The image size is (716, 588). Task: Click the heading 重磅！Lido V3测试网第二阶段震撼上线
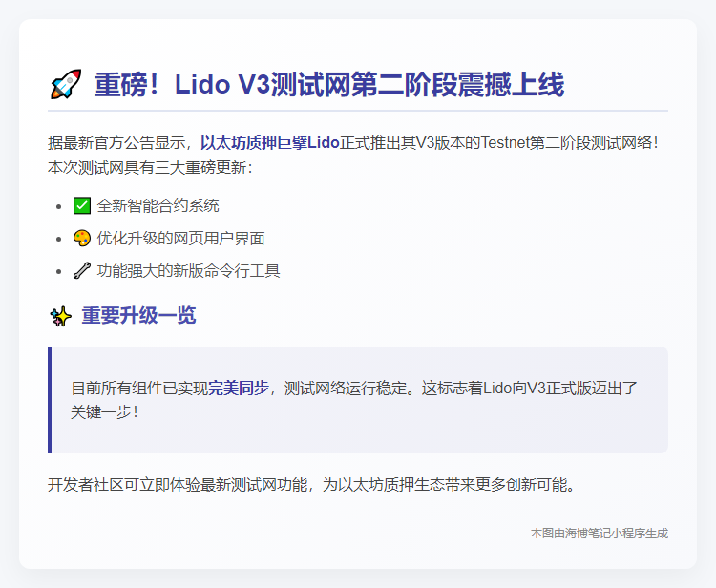click(329, 85)
